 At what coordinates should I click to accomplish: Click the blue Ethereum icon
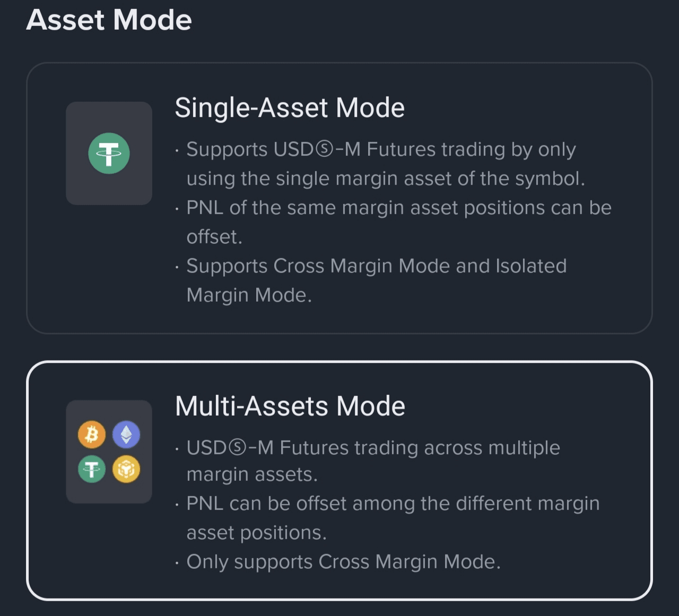click(126, 435)
